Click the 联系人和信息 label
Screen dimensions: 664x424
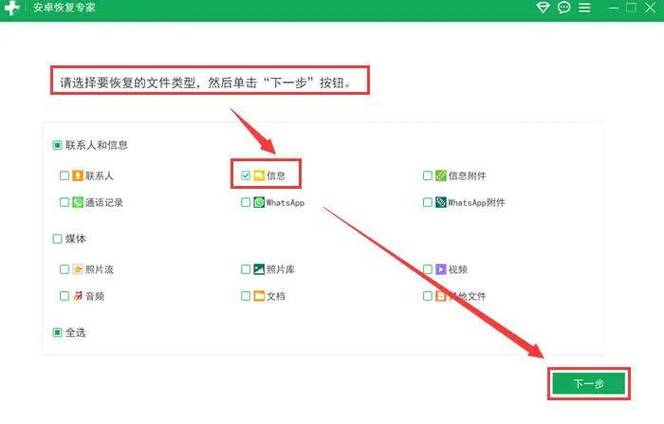(96, 145)
